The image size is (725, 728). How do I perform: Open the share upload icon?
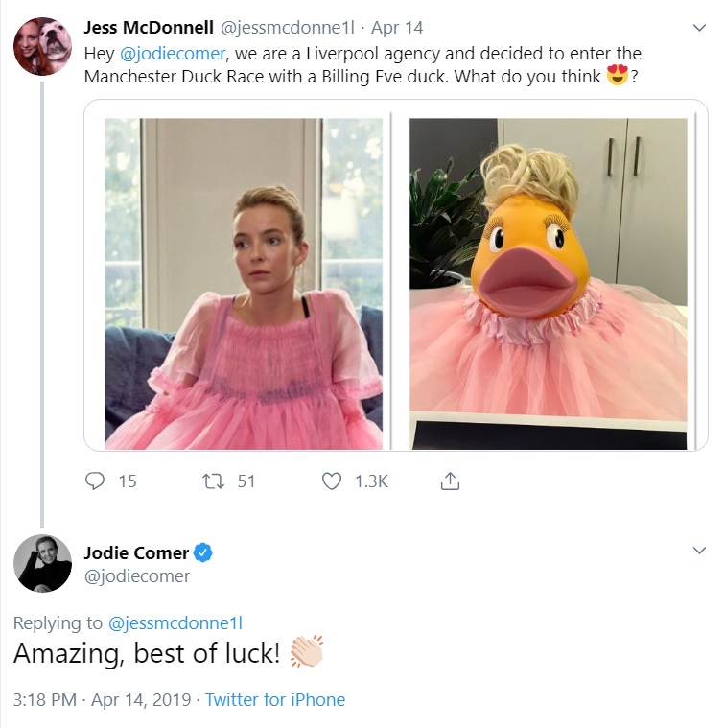click(x=450, y=481)
